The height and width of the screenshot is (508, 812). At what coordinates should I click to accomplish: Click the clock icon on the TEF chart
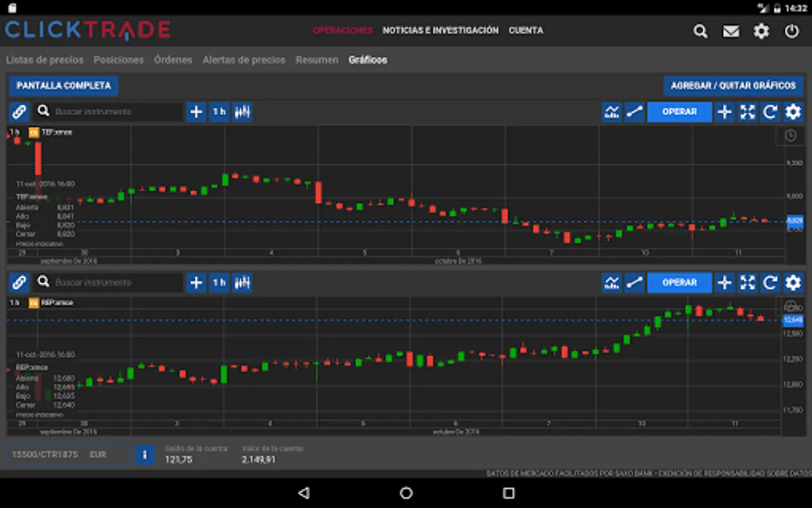[x=791, y=135]
